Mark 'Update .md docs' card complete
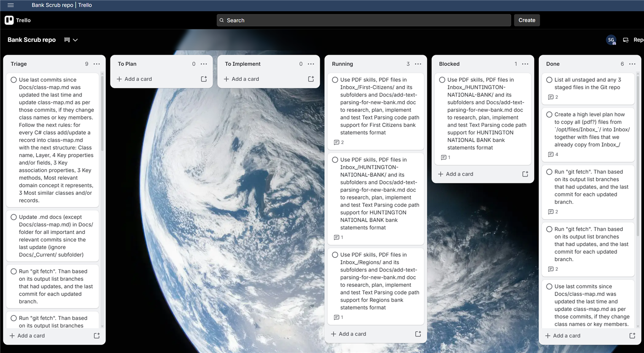 (x=14, y=217)
